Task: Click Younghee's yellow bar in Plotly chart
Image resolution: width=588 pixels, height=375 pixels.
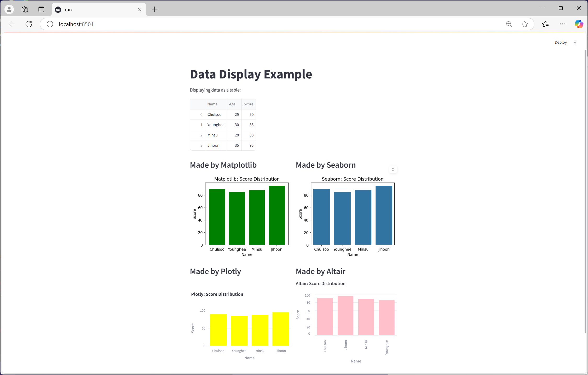Action: pos(239,331)
